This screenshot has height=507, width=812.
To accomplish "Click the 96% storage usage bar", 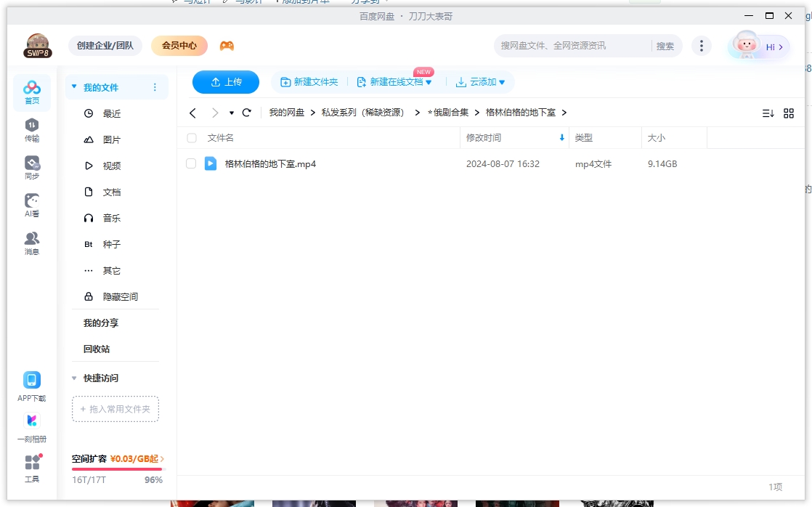I will pyautogui.click(x=116, y=470).
